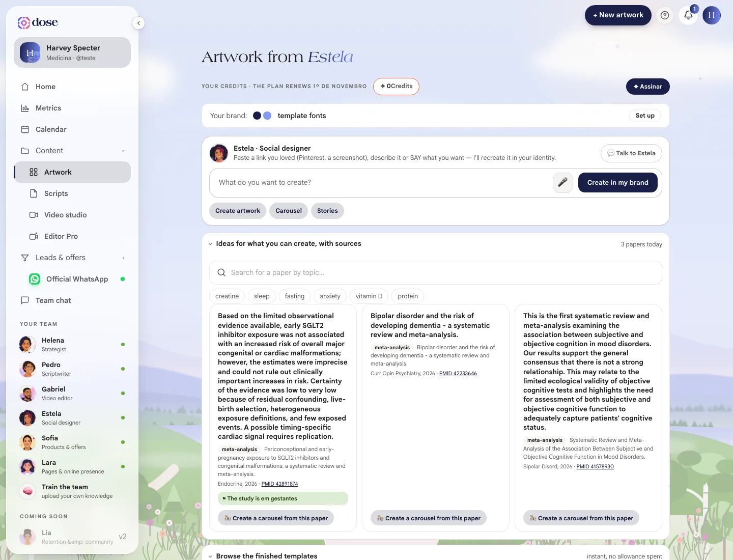Click the Assinar button
Viewport: 733px width, 560px height.
[648, 87]
